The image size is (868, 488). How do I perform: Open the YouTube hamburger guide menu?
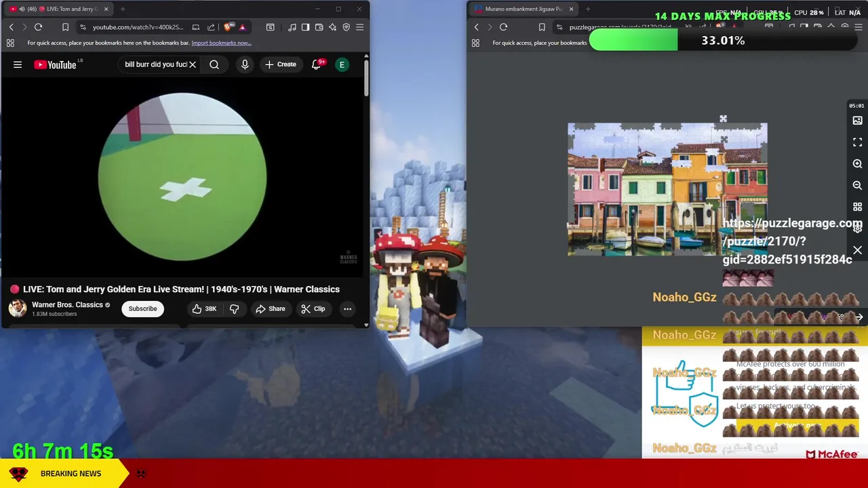(18, 64)
